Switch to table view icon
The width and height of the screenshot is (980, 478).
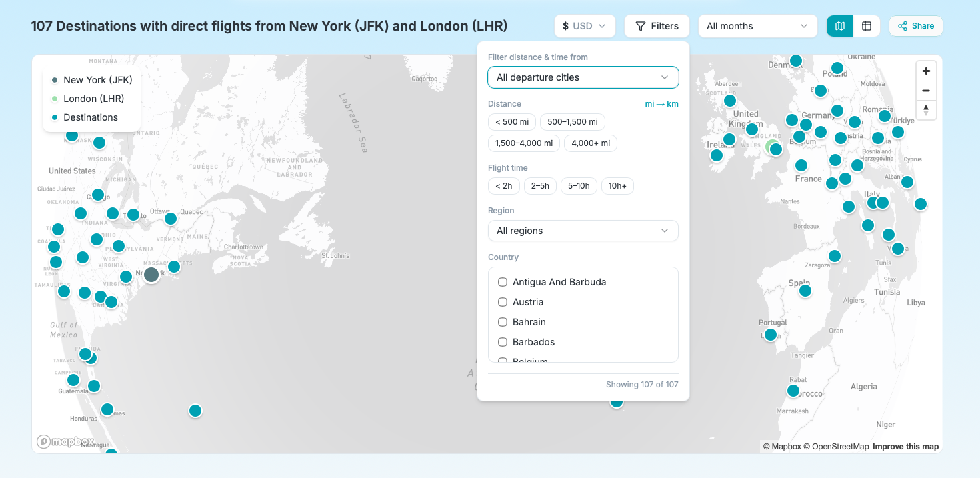coord(867,26)
